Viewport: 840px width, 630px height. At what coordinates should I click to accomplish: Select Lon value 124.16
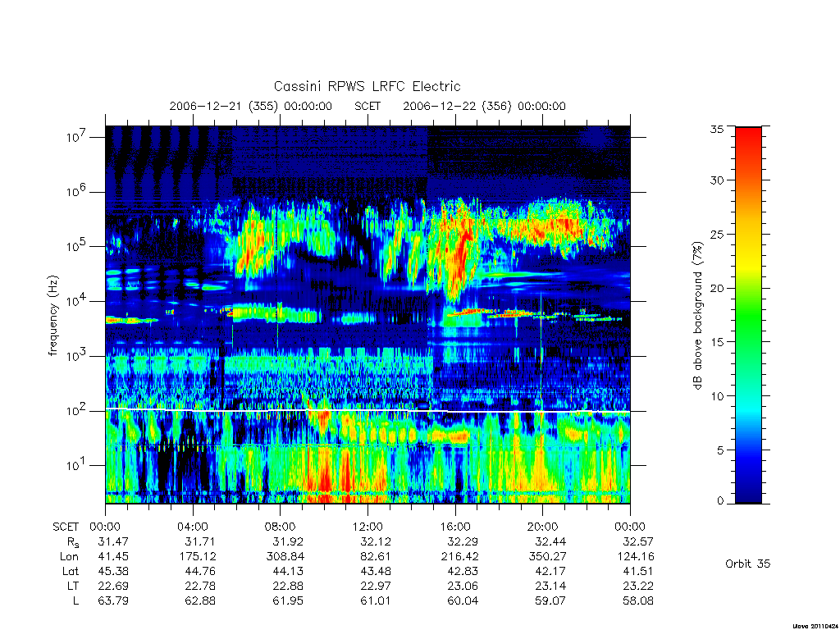pyautogui.click(x=636, y=557)
